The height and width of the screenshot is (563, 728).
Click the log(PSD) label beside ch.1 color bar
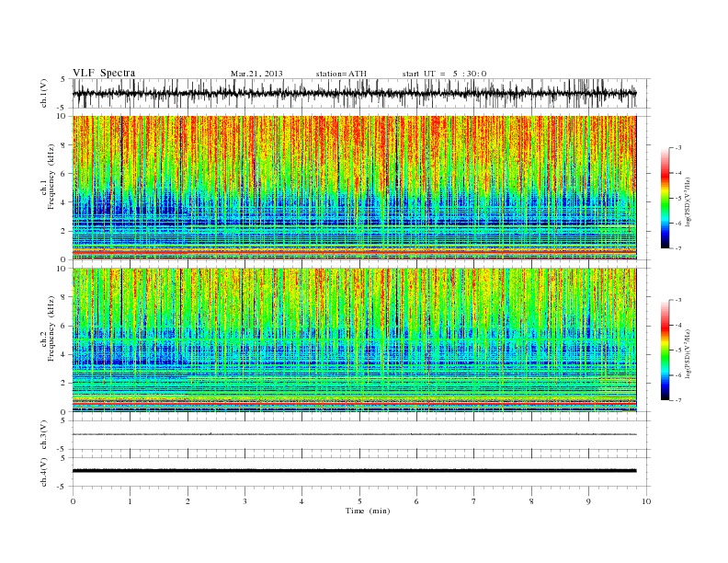click(x=688, y=201)
